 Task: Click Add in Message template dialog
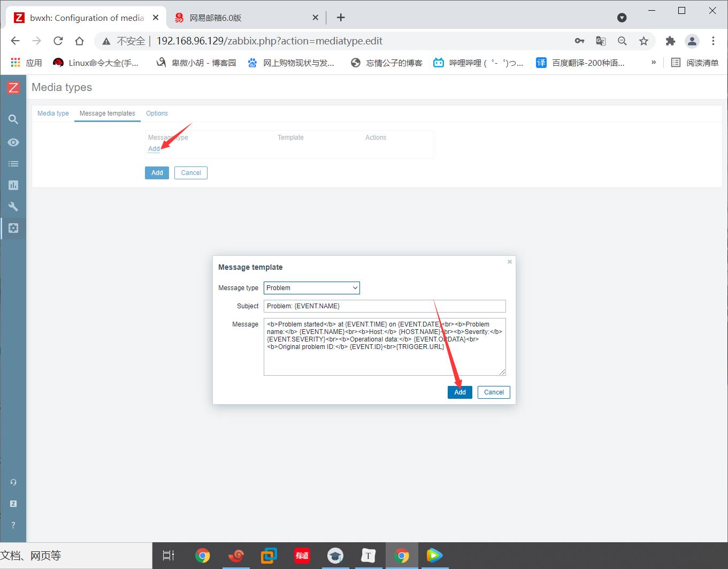[460, 392]
